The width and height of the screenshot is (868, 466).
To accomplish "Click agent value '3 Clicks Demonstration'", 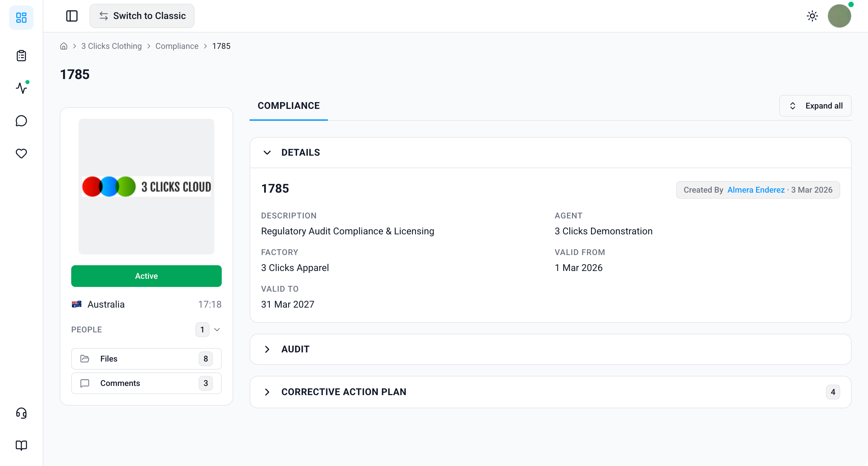I will (604, 231).
